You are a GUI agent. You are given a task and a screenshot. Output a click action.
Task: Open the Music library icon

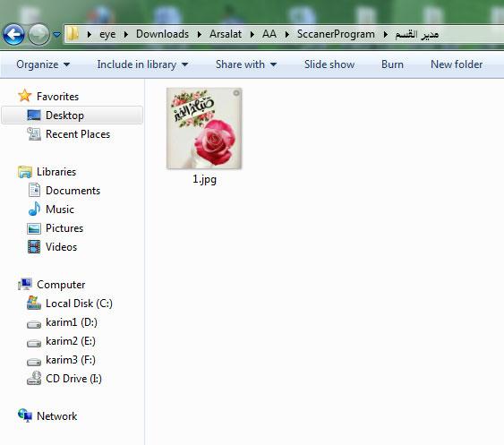tap(34, 209)
